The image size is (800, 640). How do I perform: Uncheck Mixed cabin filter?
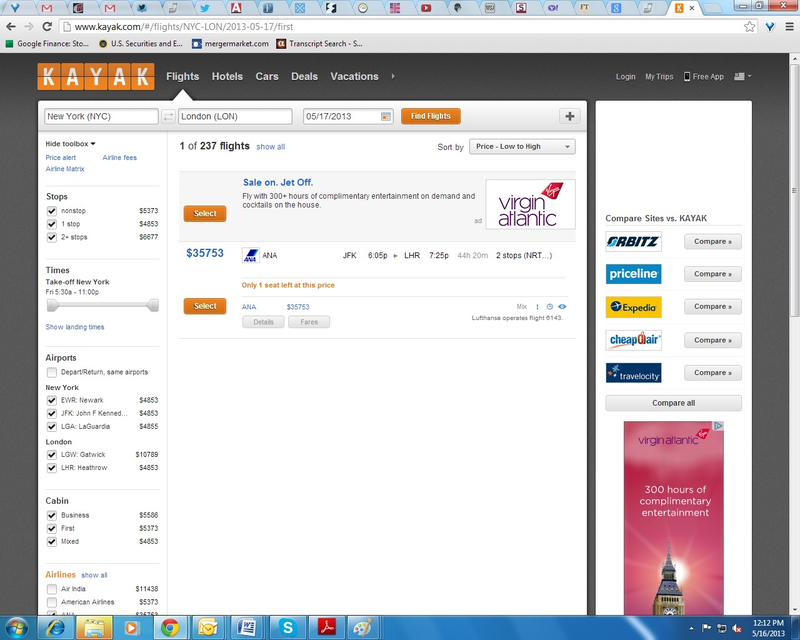tap(52, 541)
